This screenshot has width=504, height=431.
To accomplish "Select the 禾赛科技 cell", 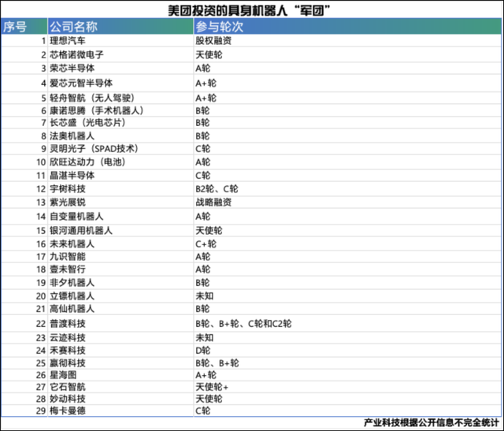I will point(120,351).
